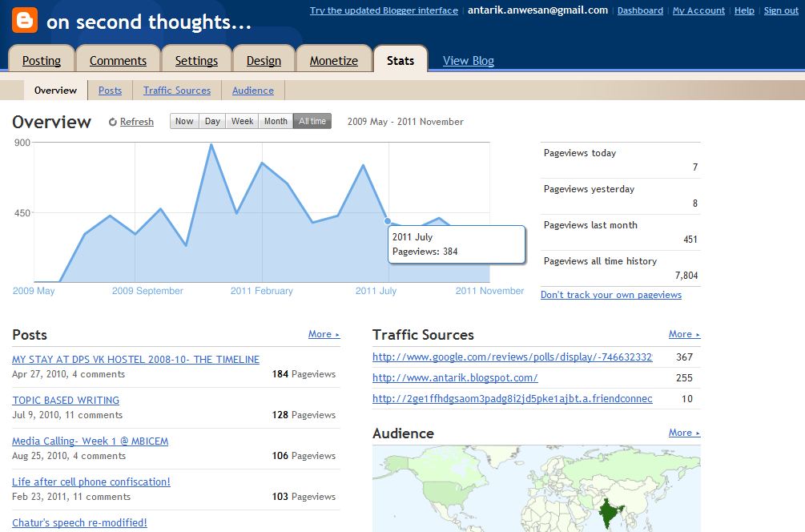Open the Posts sub-tab
Screen dimensions: 805x532
pyautogui.click(x=110, y=91)
